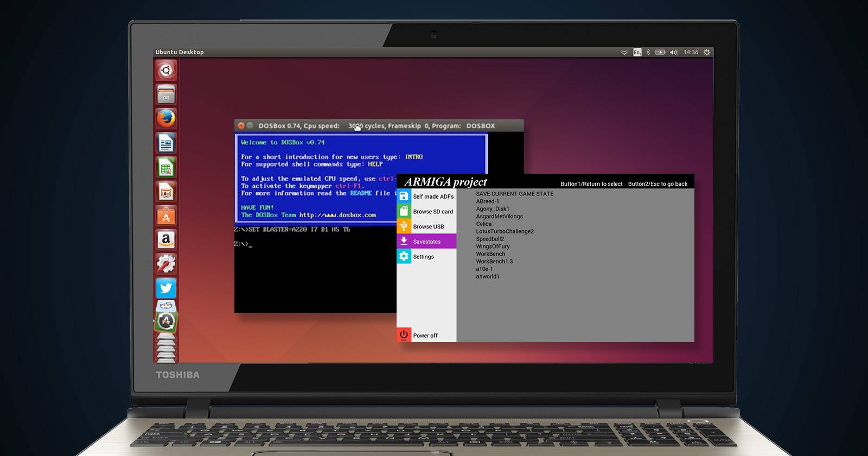
Task: Launch the Twitter app from the dock
Action: [166, 288]
